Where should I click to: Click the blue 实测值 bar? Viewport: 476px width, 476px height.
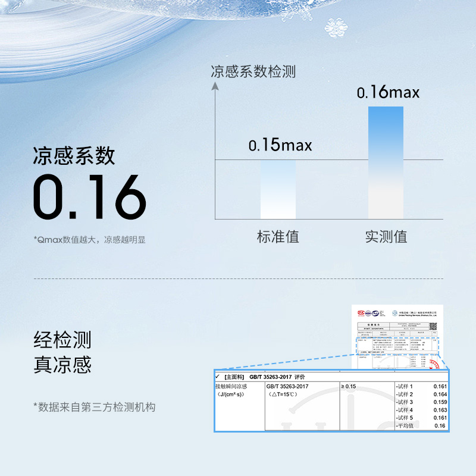click(386, 162)
